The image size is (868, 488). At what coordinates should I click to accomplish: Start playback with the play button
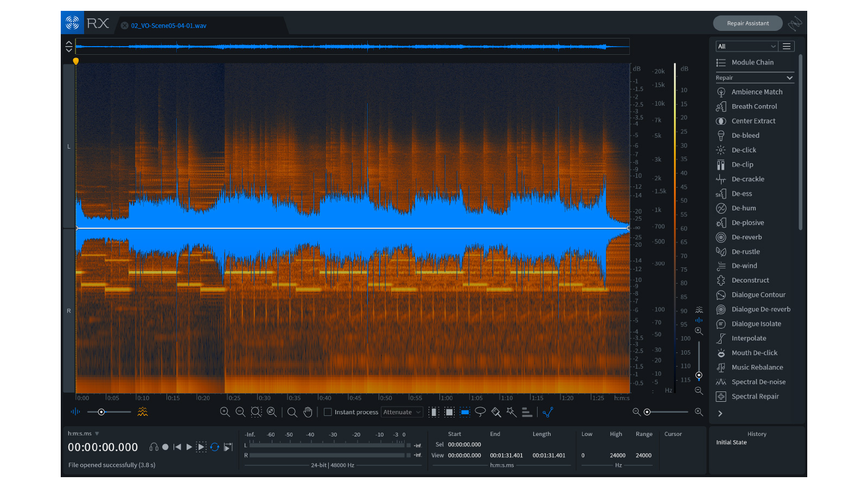[189, 447]
